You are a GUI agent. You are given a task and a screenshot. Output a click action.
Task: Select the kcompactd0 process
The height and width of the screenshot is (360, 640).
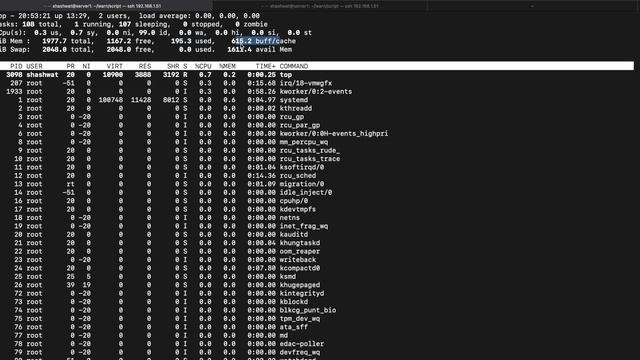click(300, 268)
